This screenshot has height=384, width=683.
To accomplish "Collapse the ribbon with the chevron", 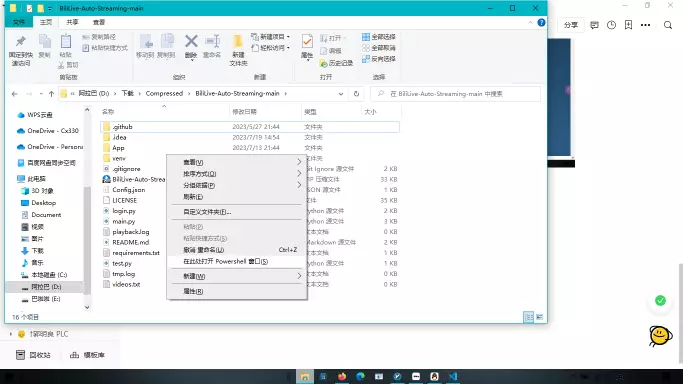I will 530,22.
